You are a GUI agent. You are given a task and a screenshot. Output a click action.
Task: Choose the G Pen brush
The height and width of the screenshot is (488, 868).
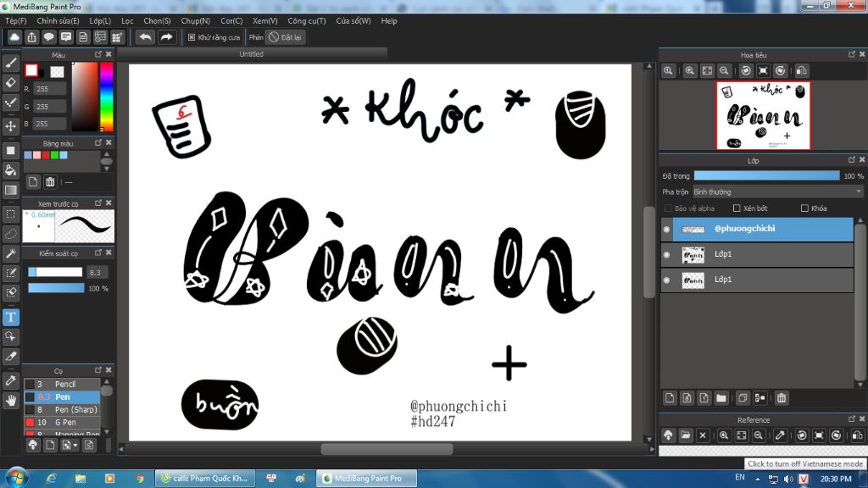(x=61, y=422)
